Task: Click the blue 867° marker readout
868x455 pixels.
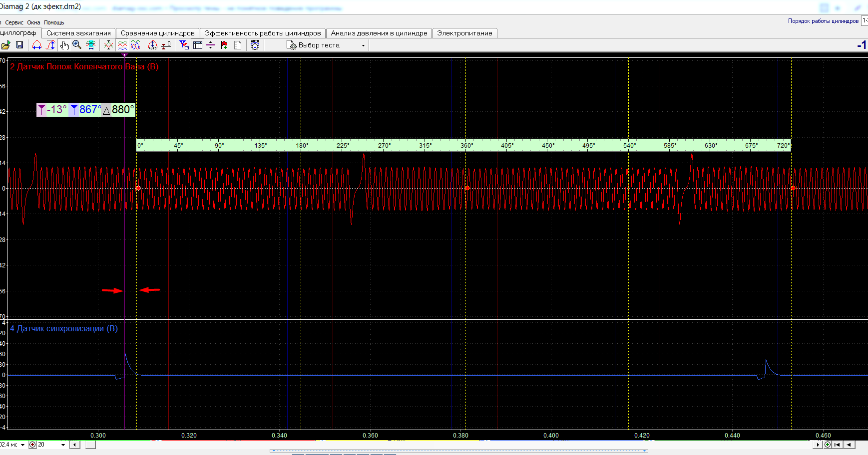Action: (x=85, y=110)
